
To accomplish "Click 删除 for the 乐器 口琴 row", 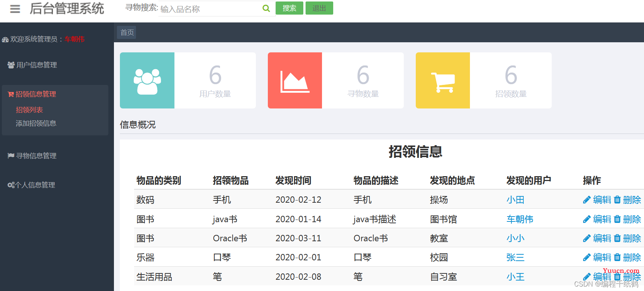I will pyautogui.click(x=632, y=257).
